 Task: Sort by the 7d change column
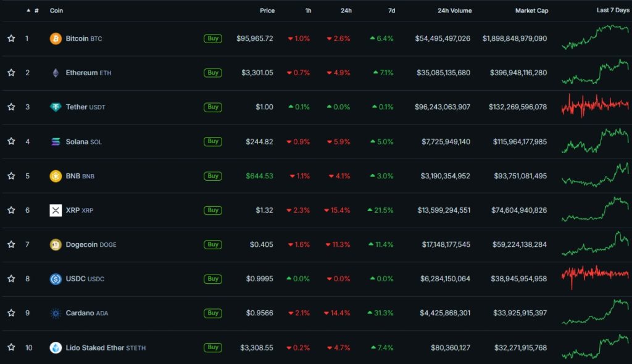(x=392, y=10)
